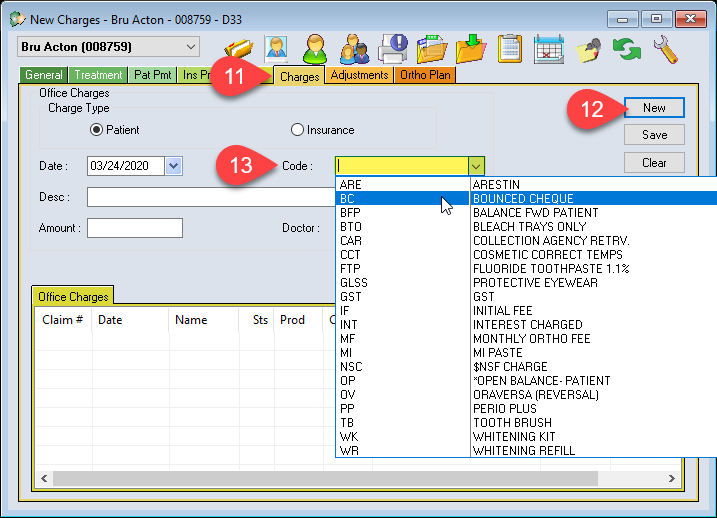The image size is (717, 518).
Task: Click the New button
Action: point(654,108)
